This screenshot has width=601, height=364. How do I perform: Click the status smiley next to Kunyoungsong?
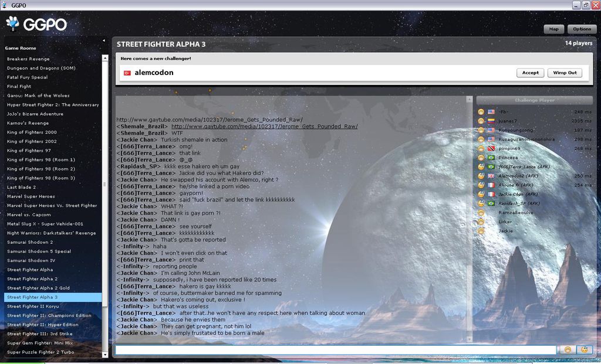click(x=481, y=130)
